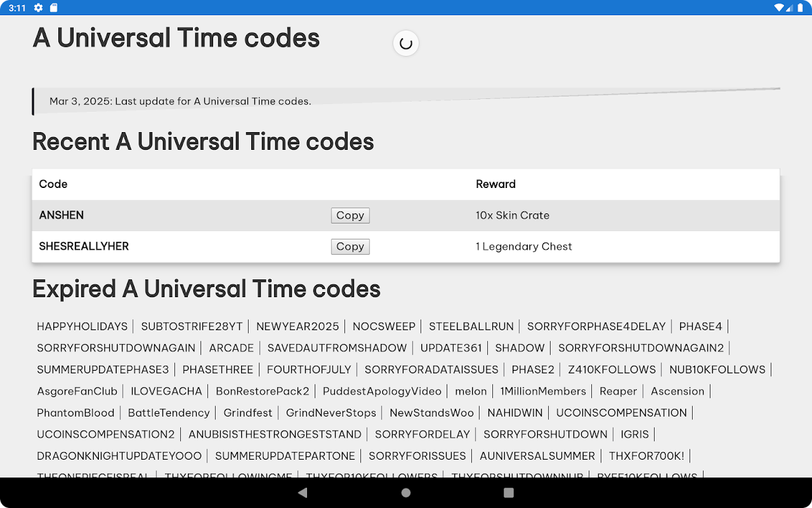This screenshot has width=812, height=508.
Task: Tap expired code Ascension
Action: pos(678,391)
